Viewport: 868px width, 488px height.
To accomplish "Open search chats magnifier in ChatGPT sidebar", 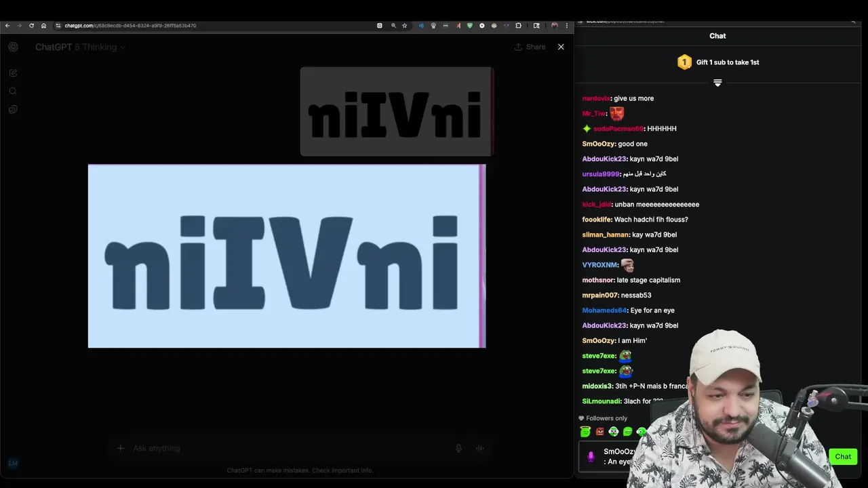I will [x=13, y=91].
